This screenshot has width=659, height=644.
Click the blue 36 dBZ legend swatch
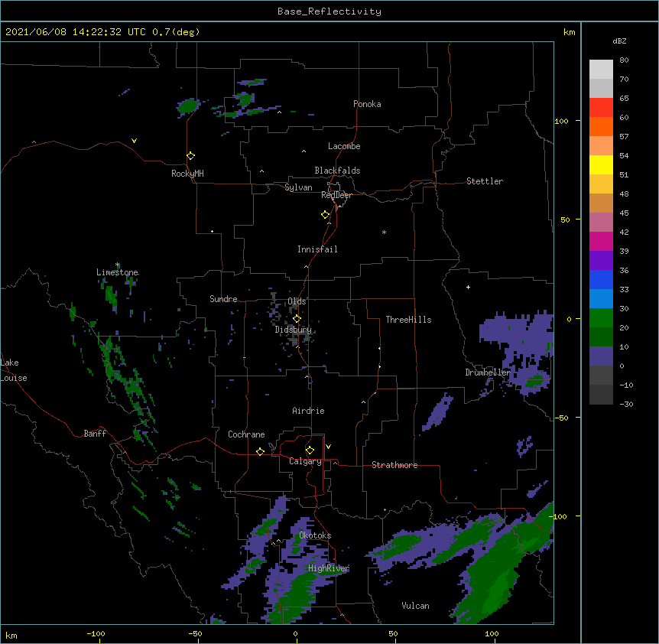601,279
